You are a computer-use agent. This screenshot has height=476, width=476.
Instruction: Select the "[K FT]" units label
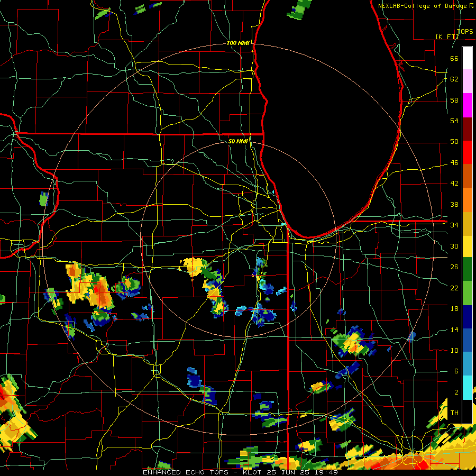pos(447,36)
